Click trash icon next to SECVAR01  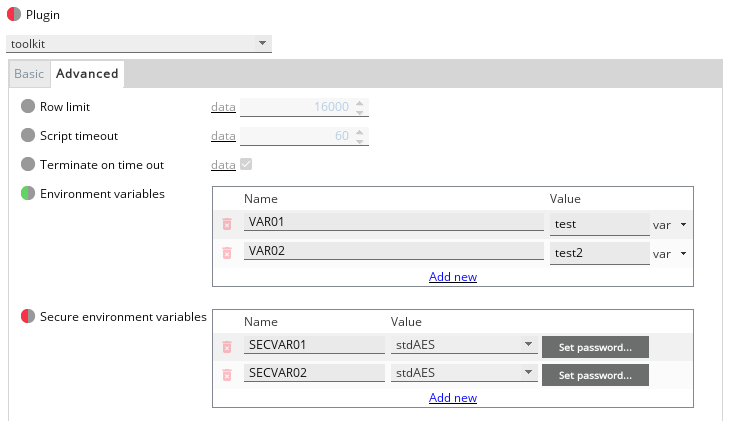(x=227, y=346)
